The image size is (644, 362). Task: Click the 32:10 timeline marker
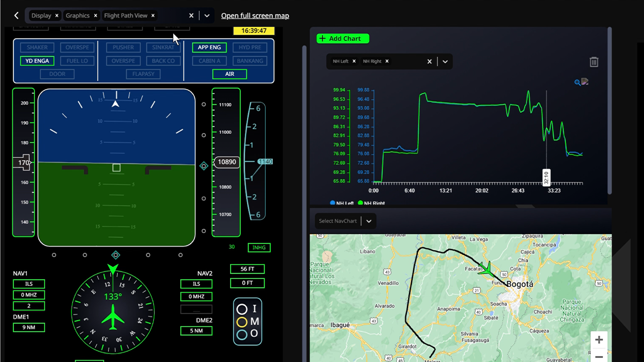546,178
